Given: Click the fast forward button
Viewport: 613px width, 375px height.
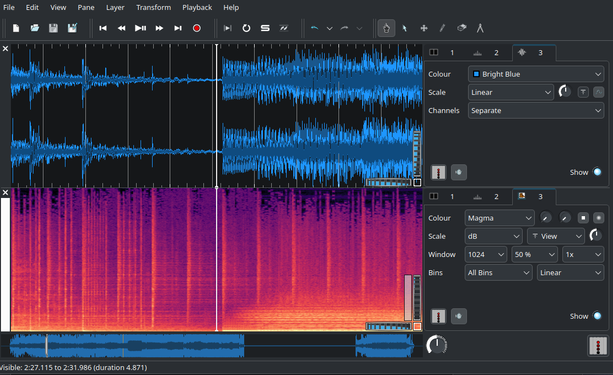Looking at the screenshot, I should [159, 28].
